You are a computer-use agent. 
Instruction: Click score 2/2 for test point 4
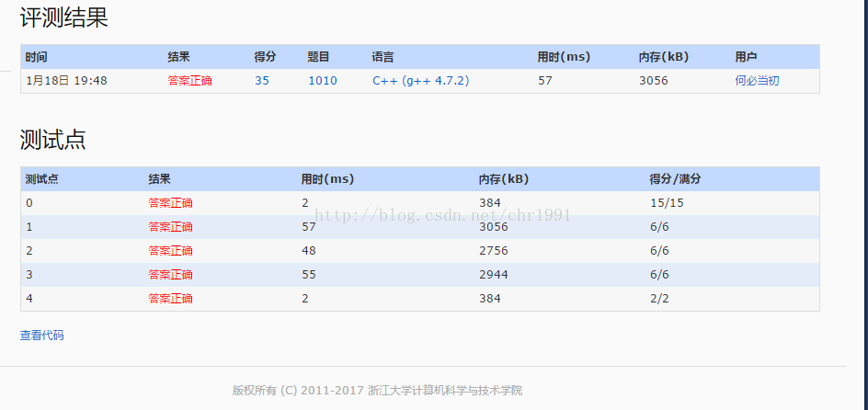[x=660, y=298]
